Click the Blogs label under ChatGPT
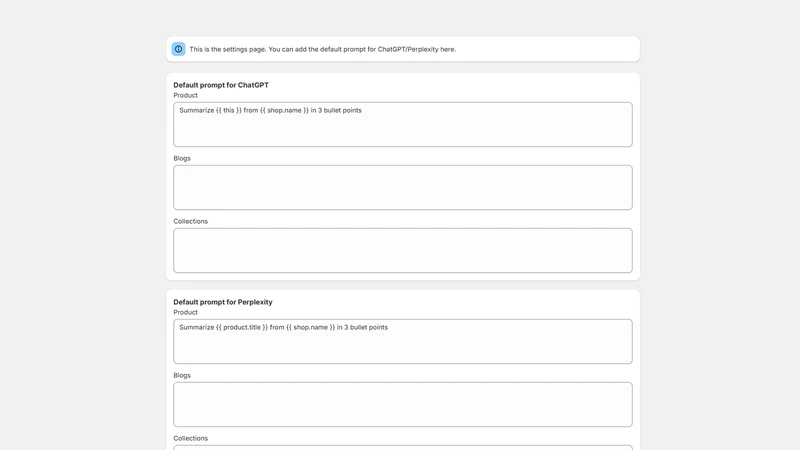 pyautogui.click(x=182, y=158)
